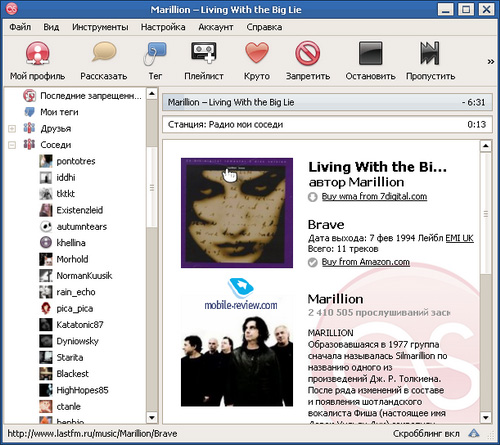This screenshot has height=445, width=500.
Task: Click the 7digital download icon
Action: click(x=312, y=197)
